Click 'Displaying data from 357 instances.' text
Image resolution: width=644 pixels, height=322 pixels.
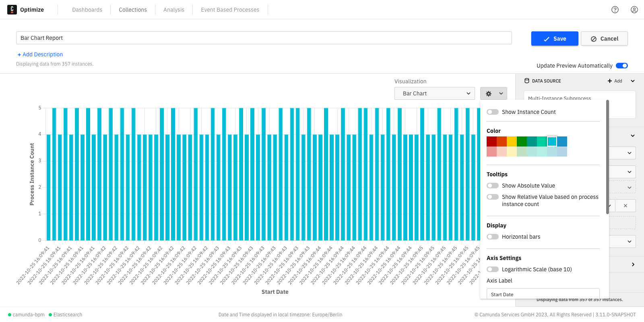coord(55,64)
